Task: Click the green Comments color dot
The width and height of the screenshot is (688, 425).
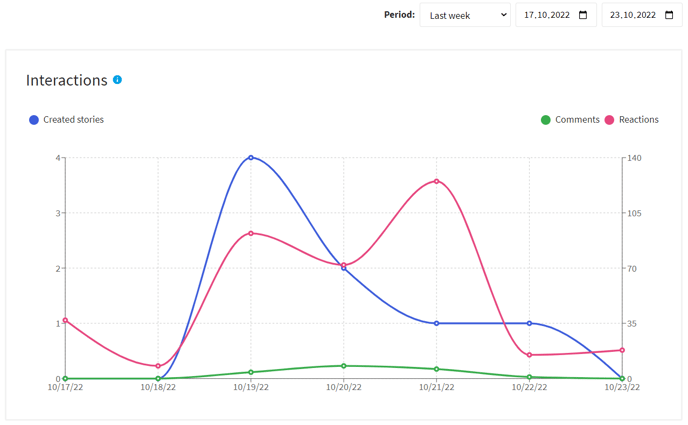Action: pos(545,120)
